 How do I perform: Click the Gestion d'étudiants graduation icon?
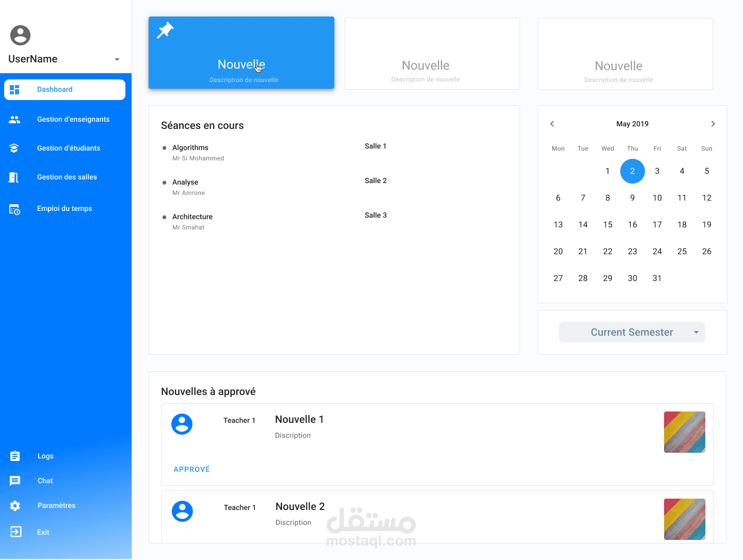(14, 149)
